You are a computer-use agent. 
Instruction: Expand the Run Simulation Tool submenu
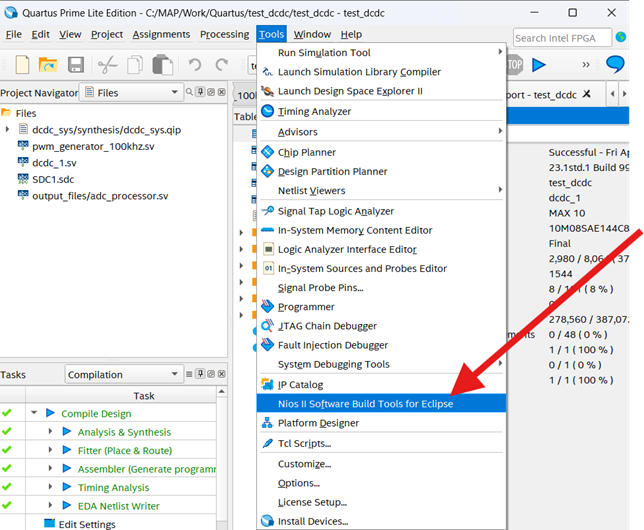pos(382,53)
